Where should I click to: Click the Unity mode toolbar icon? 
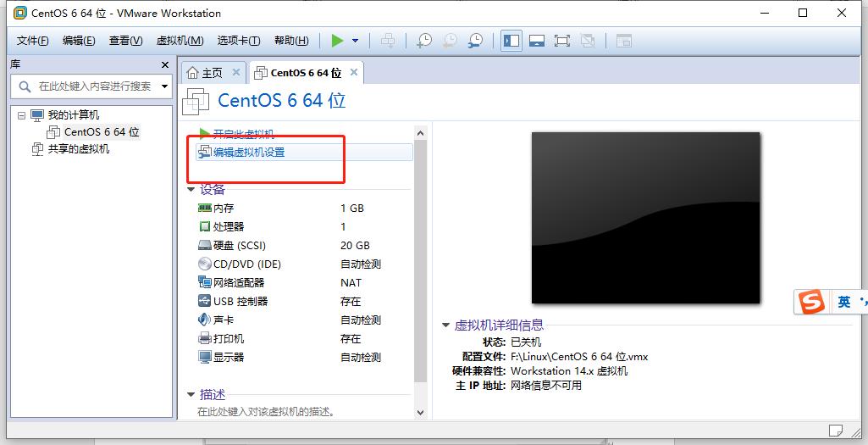(588, 41)
